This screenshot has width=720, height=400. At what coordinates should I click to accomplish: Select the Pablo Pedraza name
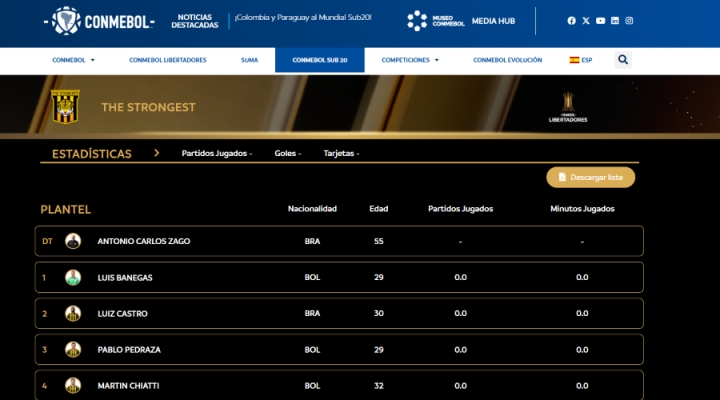pyautogui.click(x=129, y=350)
